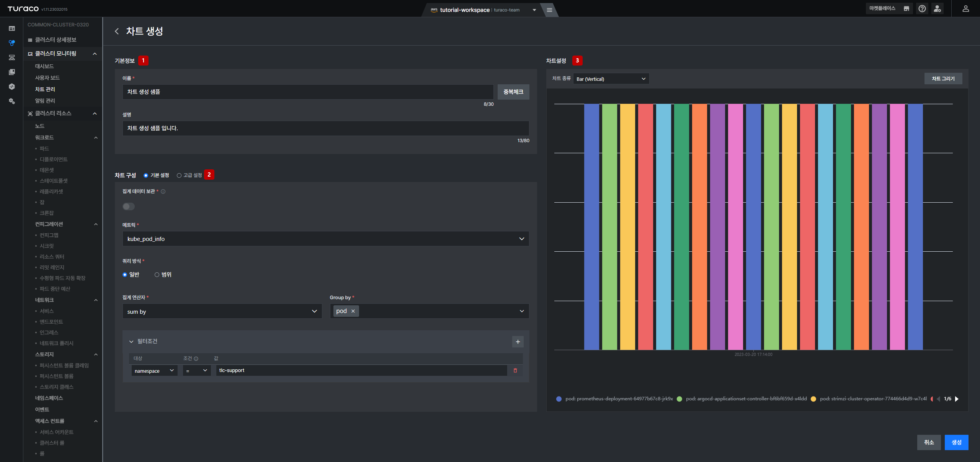The image size is (980, 462).
Task: Open the help question mark icon
Action: [x=922, y=9]
